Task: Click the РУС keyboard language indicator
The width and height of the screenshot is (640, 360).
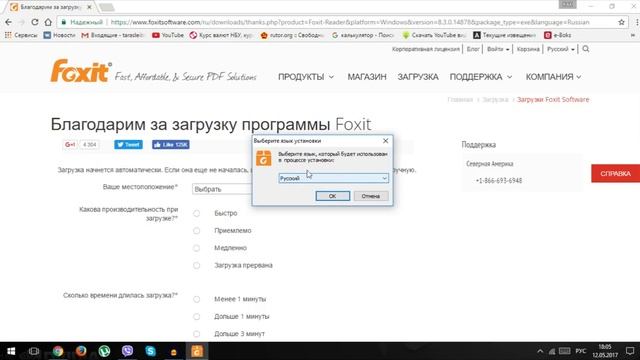Action: pyautogui.click(x=580, y=351)
